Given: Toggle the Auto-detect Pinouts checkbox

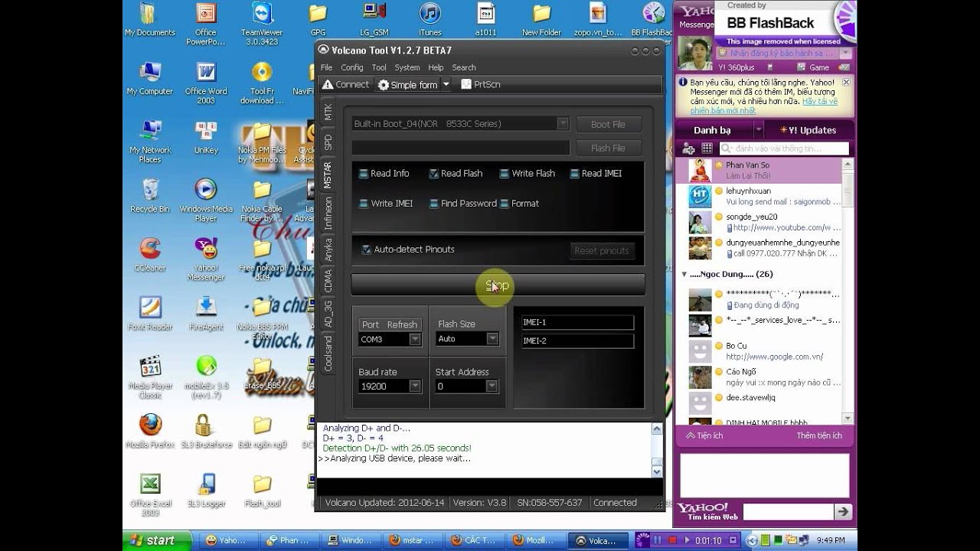Looking at the screenshot, I should tap(366, 249).
